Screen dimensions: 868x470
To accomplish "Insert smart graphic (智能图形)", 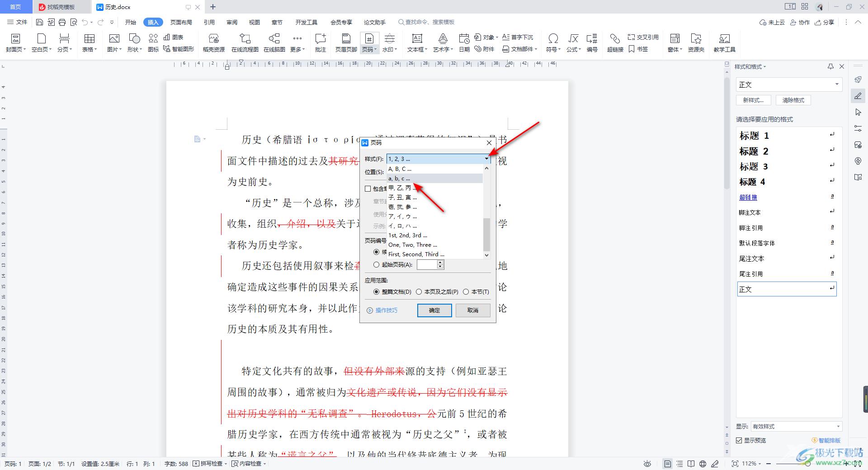I will click(179, 49).
